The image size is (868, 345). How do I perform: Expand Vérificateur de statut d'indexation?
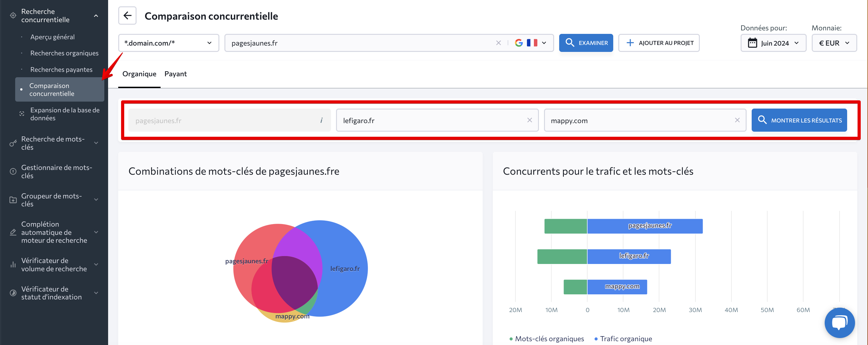click(96, 293)
